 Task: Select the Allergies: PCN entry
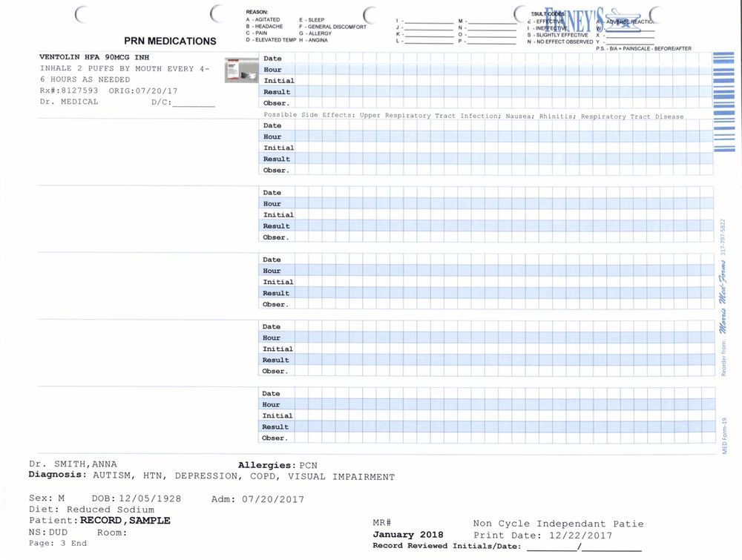point(278,465)
